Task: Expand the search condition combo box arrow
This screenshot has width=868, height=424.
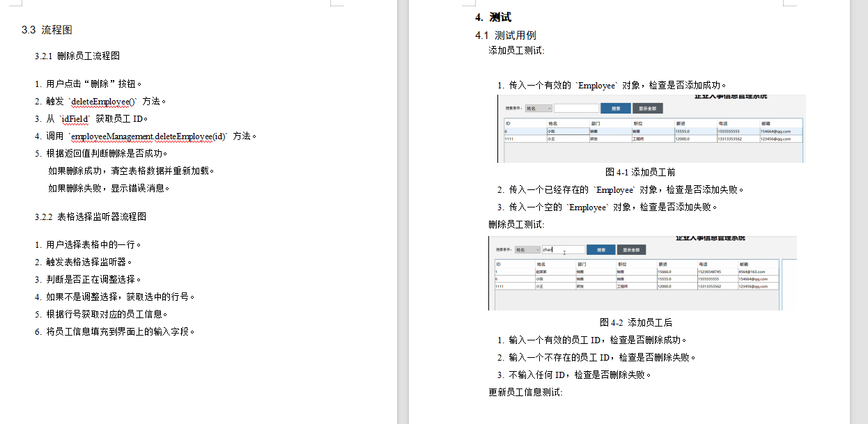Action: [x=550, y=109]
